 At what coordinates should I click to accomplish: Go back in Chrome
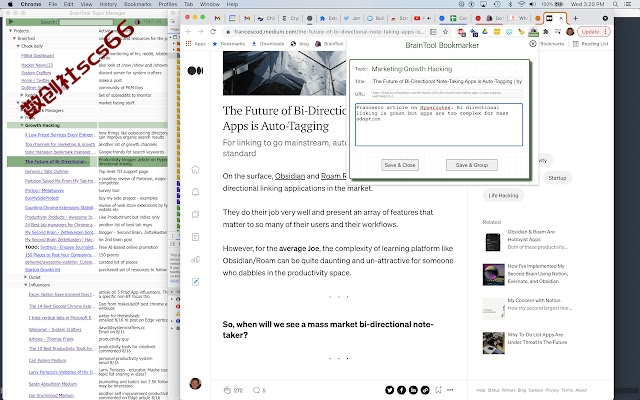click(x=189, y=31)
